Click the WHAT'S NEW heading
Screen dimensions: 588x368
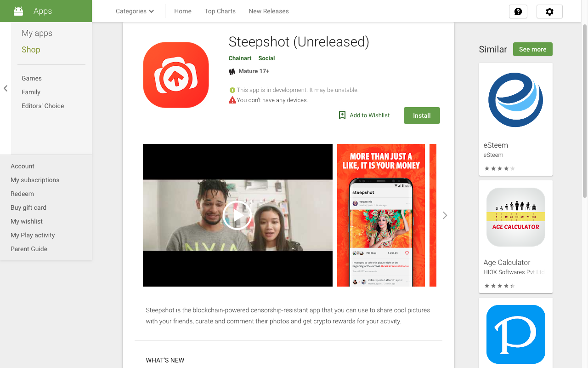165,360
